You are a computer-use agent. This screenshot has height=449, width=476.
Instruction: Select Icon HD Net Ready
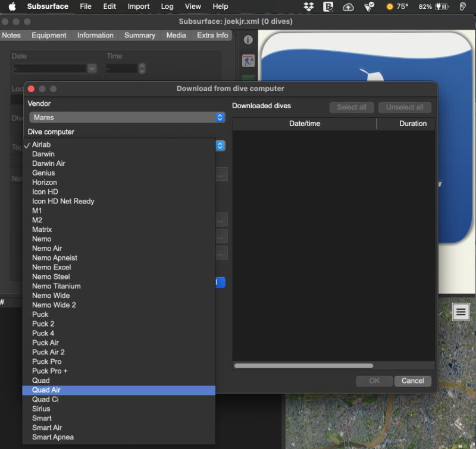tap(118, 201)
